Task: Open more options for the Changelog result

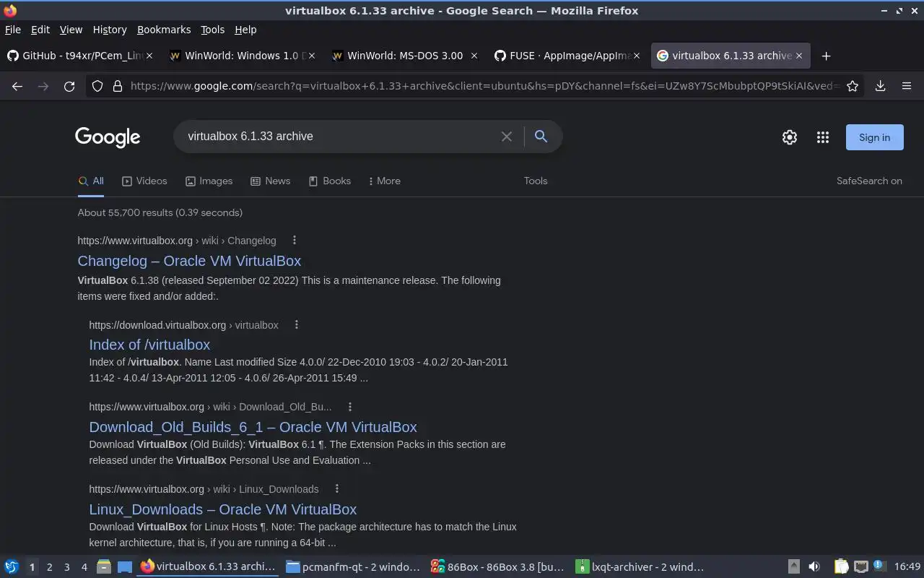Action: [x=295, y=240]
